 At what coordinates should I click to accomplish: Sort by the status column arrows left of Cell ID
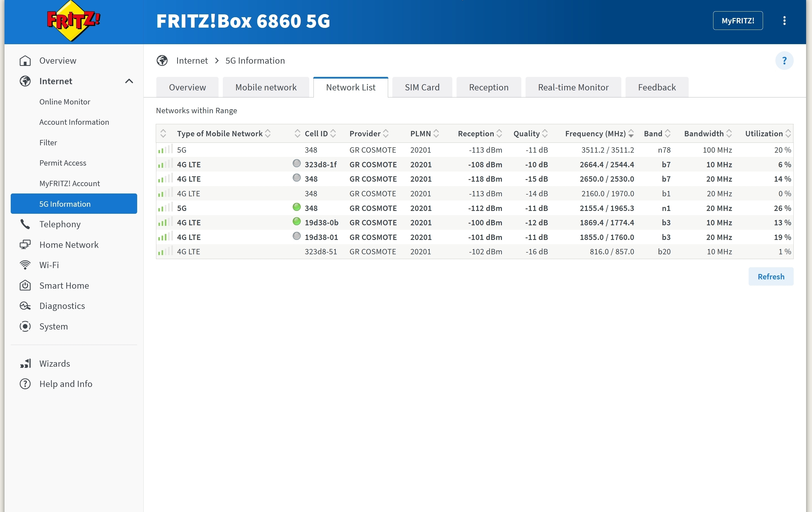point(297,133)
